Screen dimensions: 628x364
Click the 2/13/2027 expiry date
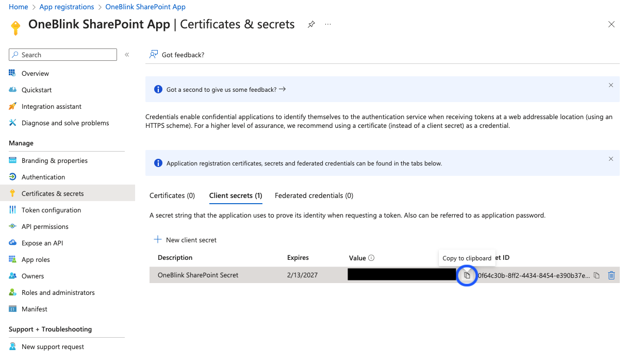tap(302, 275)
